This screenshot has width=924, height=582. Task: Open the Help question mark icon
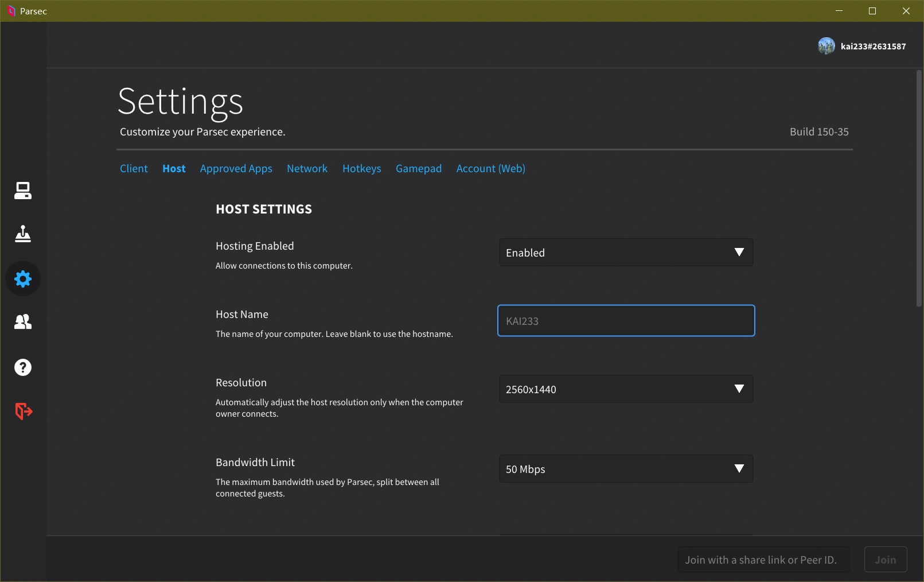[x=23, y=367]
